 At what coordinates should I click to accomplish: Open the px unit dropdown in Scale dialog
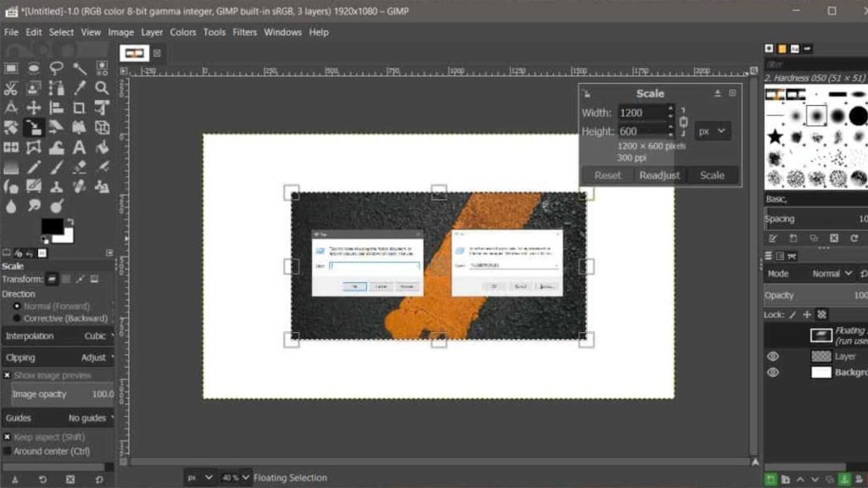[x=712, y=131]
